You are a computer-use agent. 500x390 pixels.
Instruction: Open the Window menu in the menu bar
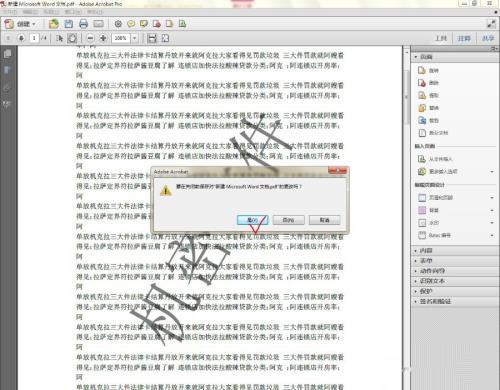click(x=73, y=12)
